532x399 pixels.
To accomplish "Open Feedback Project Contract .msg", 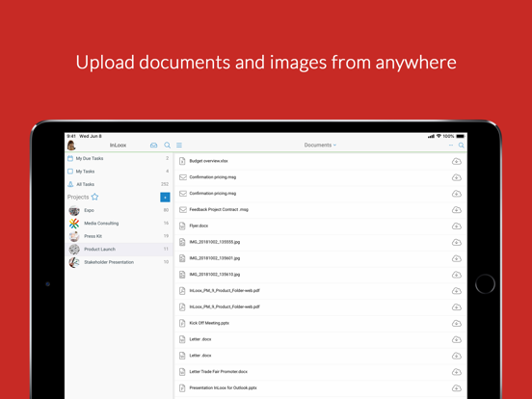I will pyautogui.click(x=321, y=210).
